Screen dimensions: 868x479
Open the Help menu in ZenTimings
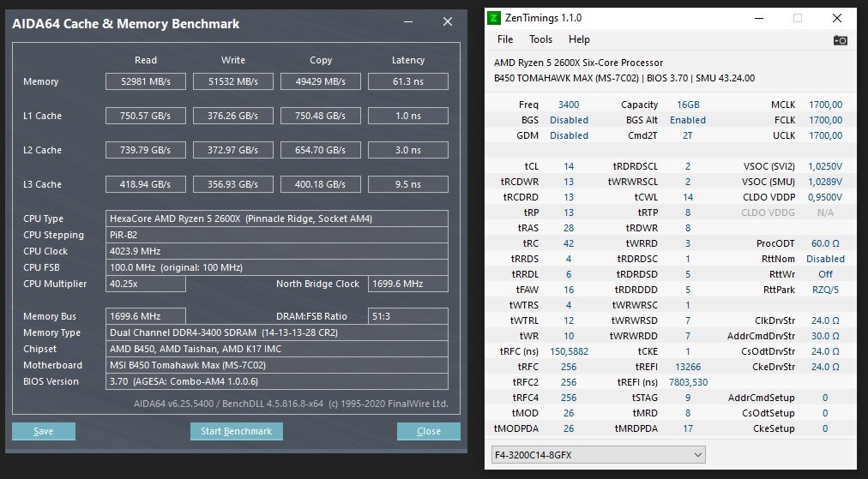pyautogui.click(x=579, y=39)
